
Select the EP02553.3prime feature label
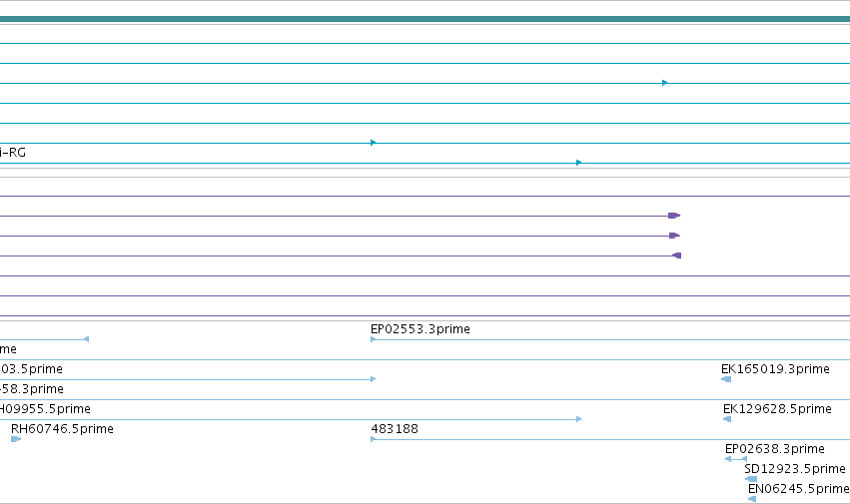tap(421, 329)
